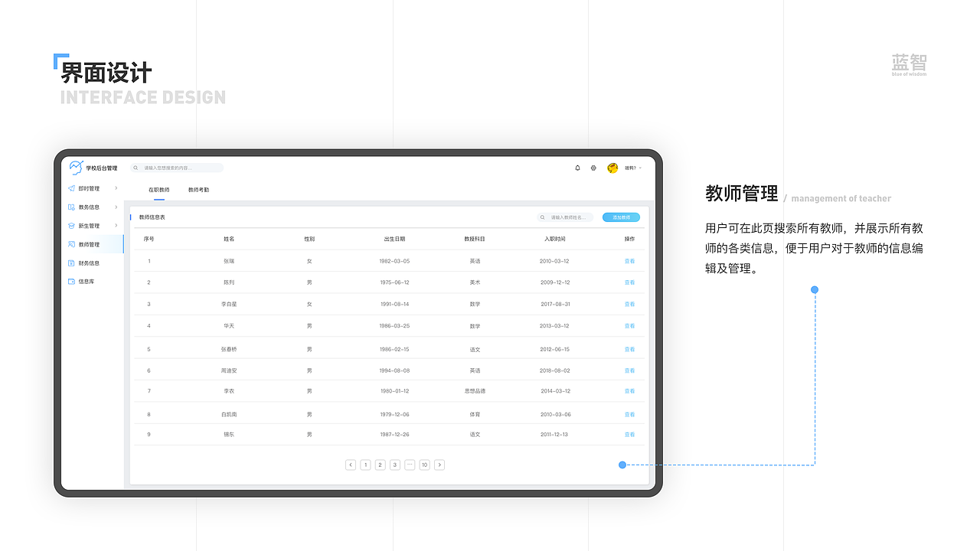This screenshot has width=980, height=551.
Task: Click the 学校后台管理 logo icon
Action: click(x=76, y=167)
